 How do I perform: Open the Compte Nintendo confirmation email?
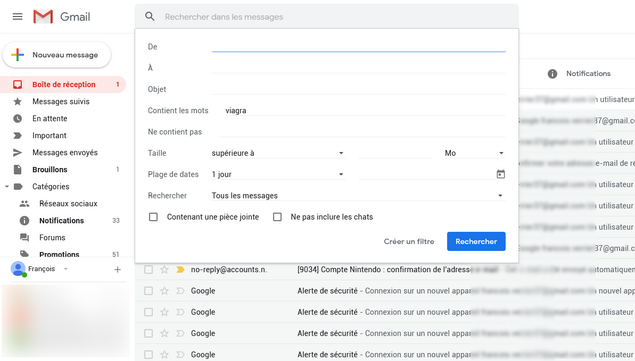[x=383, y=269]
